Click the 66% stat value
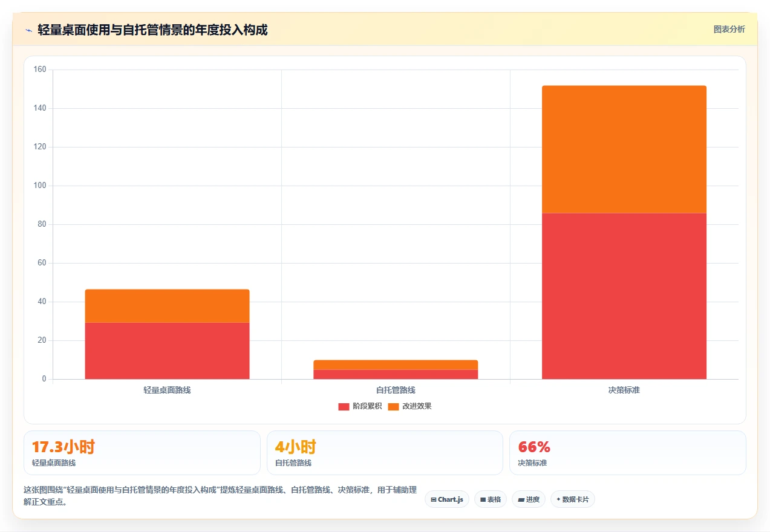Image resolution: width=770 pixels, height=532 pixels. click(x=534, y=447)
